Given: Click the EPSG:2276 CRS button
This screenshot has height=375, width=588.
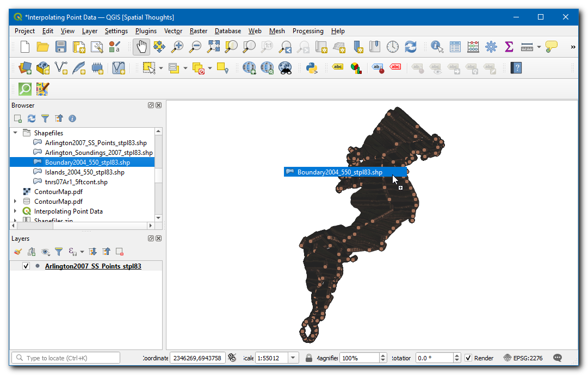Looking at the screenshot, I should [523, 358].
